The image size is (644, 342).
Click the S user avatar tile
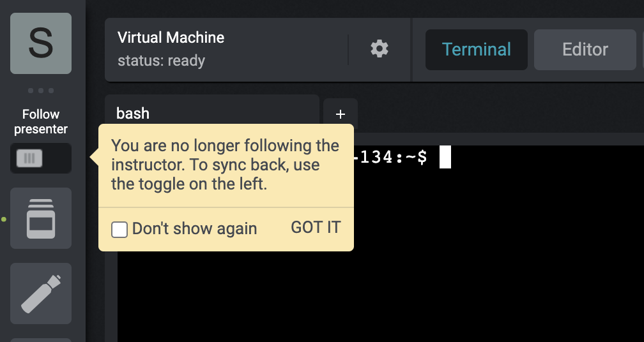pyautogui.click(x=41, y=43)
